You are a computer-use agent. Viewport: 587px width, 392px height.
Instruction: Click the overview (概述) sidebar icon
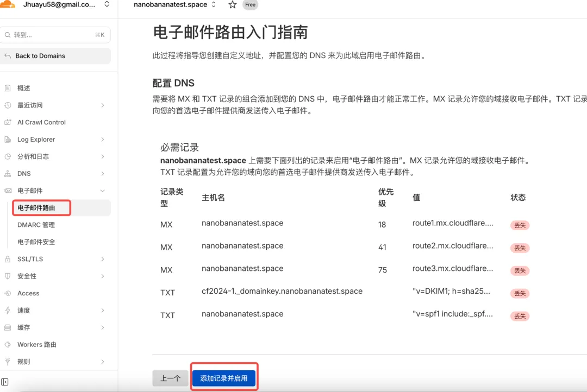coord(8,88)
